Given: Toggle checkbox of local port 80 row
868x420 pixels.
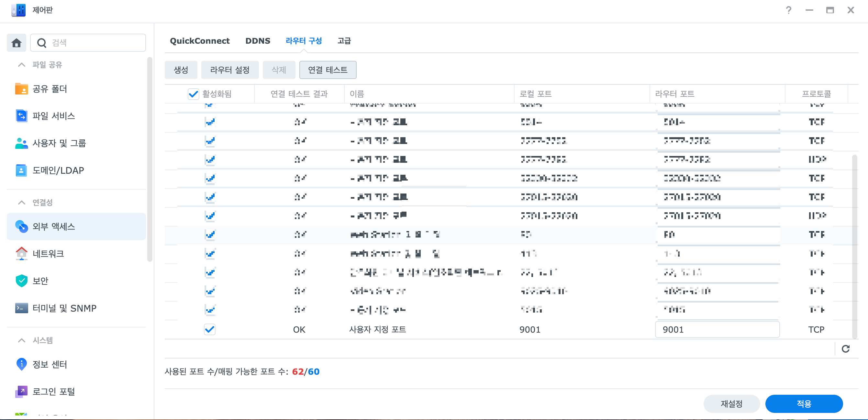Looking at the screenshot, I should point(210,234).
